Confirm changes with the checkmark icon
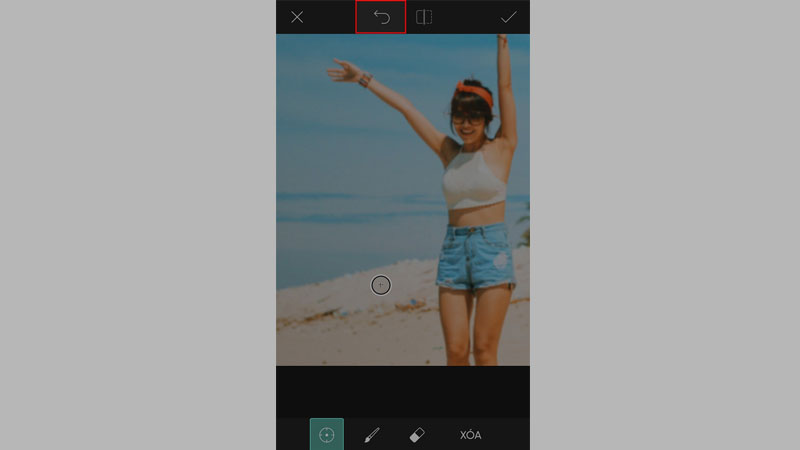Image resolution: width=800 pixels, height=450 pixels. tap(508, 18)
